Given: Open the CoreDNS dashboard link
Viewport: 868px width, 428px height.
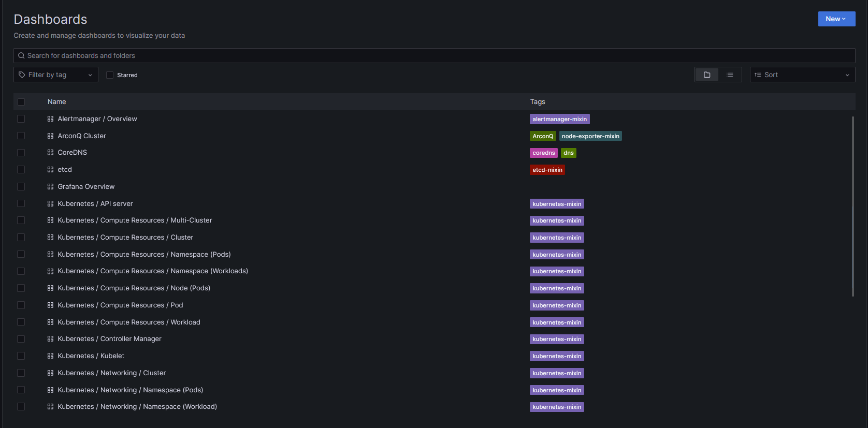Looking at the screenshot, I should (x=73, y=153).
